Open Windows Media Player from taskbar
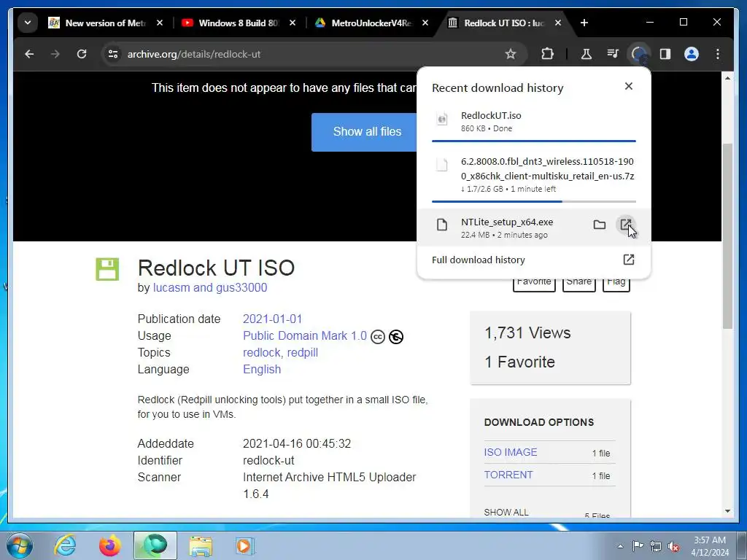 point(245,545)
